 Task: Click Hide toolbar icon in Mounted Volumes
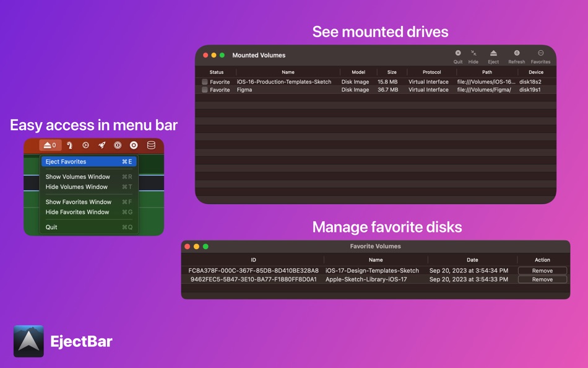click(x=473, y=56)
